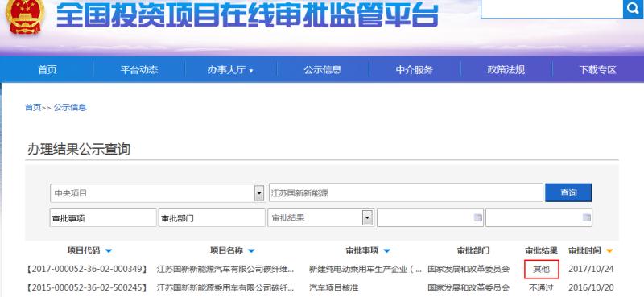Click date 2016/10/20
This screenshot has height=297, width=644.
[591, 287]
